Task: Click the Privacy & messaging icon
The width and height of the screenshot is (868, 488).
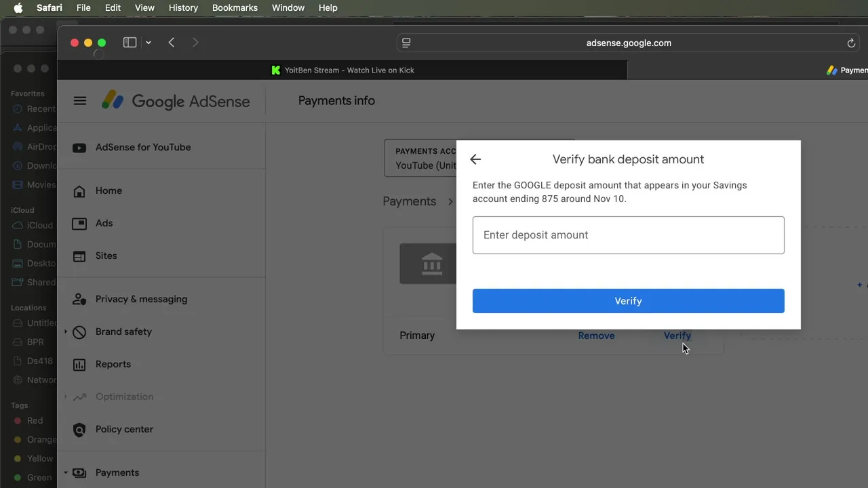Action: (79, 300)
